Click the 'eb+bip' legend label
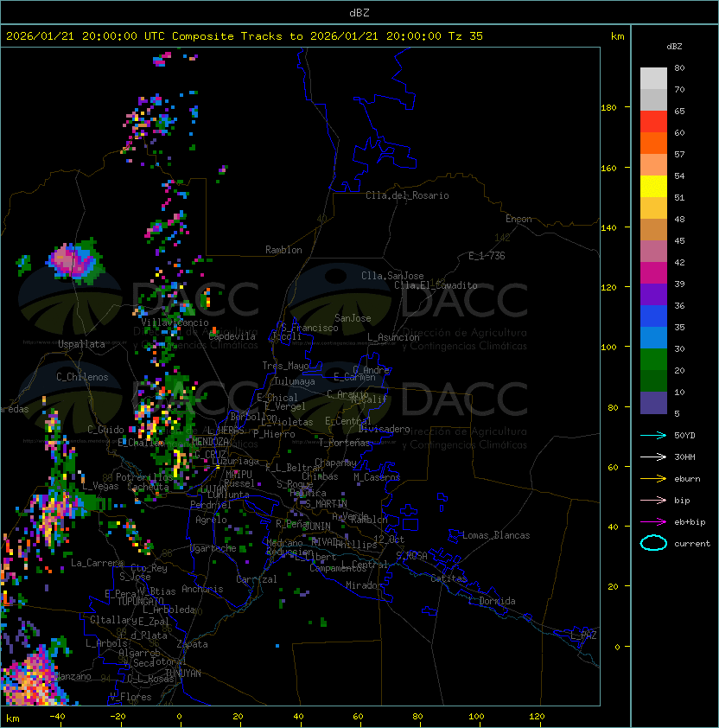 point(690,522)
